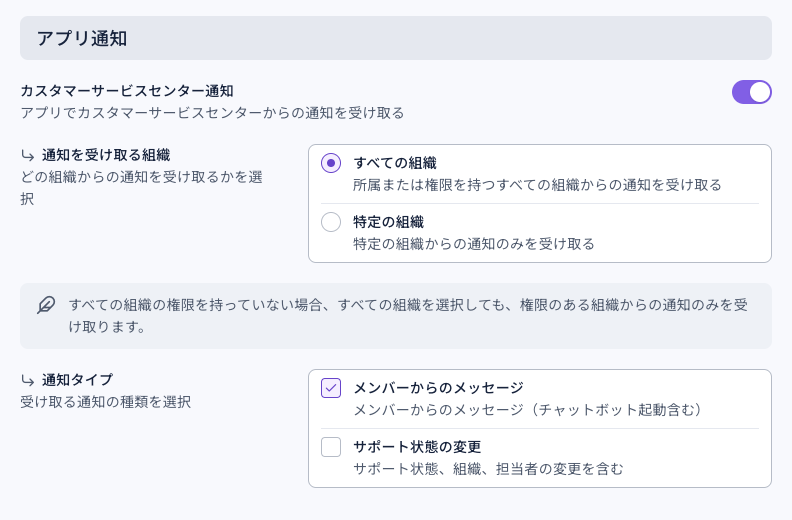Image resolution: width=792 pixels, height=520 pixels.
Task: Click the feather note icon
Action: (x=46, y=305)
